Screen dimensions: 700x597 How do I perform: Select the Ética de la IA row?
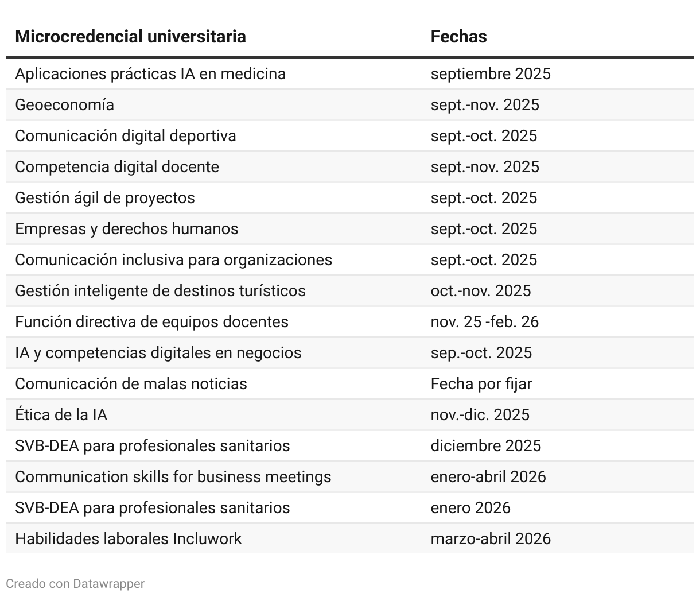[x=350, y=415]
